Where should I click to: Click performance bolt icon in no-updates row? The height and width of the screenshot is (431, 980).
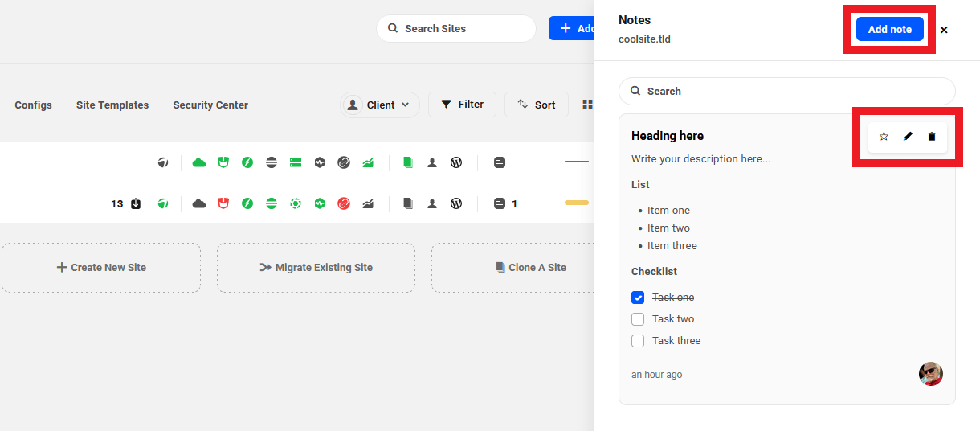[247, 162]
